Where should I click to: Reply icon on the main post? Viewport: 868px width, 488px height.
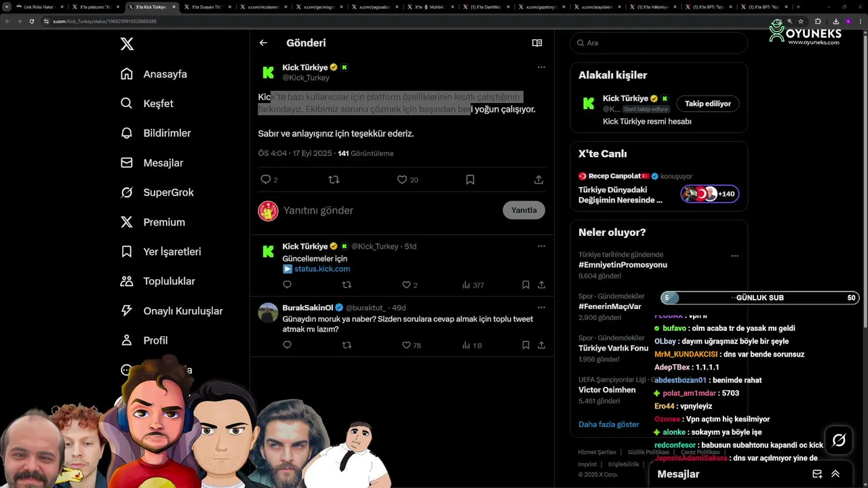(x=266, y=180)
